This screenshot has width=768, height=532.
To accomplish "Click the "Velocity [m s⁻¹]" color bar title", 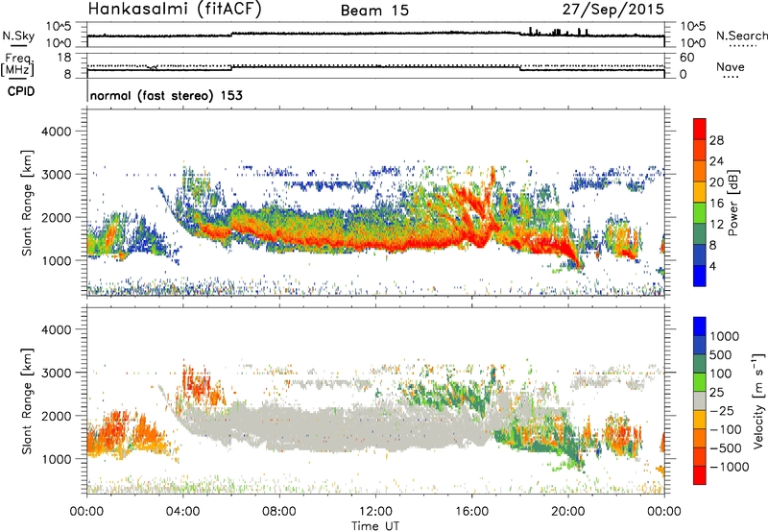I will click(x=758, y=400).
